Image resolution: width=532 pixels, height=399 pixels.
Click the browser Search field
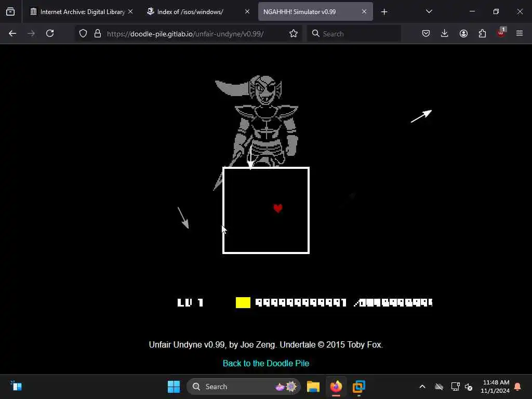[354, 34]
